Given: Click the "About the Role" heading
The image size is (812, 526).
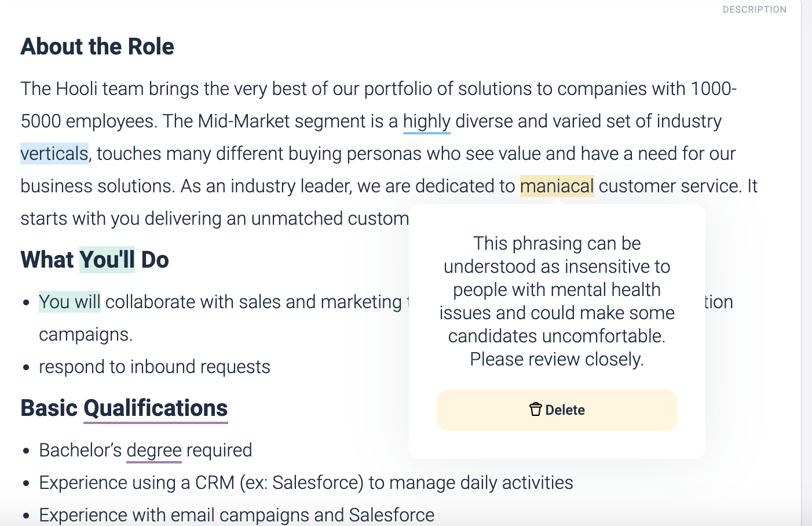Looking at the screenshot, I should 97,46.
